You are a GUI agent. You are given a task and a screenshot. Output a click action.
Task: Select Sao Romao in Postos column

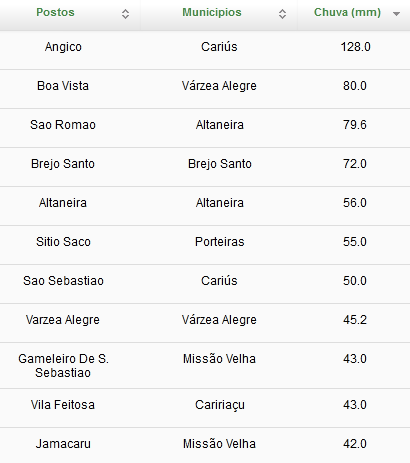point(63,125)
